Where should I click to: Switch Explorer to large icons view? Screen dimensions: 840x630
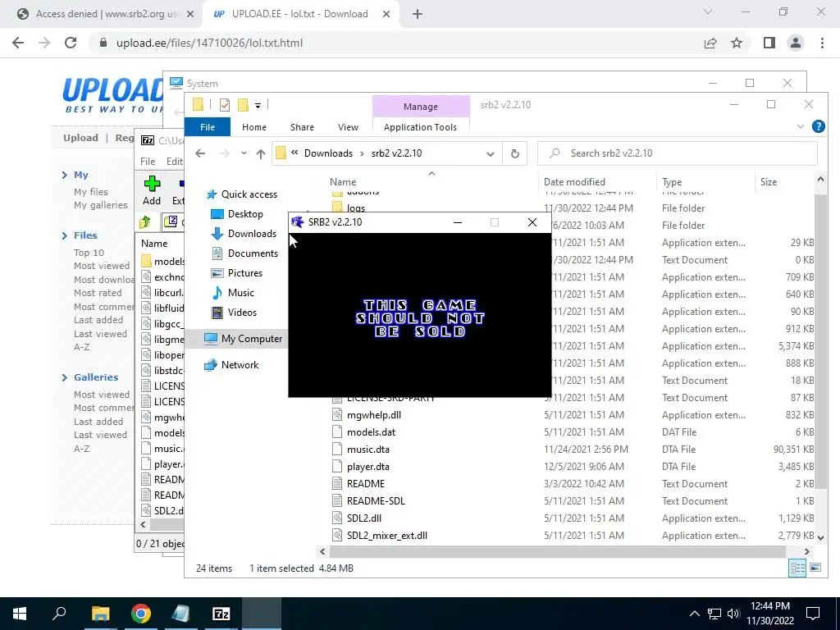pos(815,568)
